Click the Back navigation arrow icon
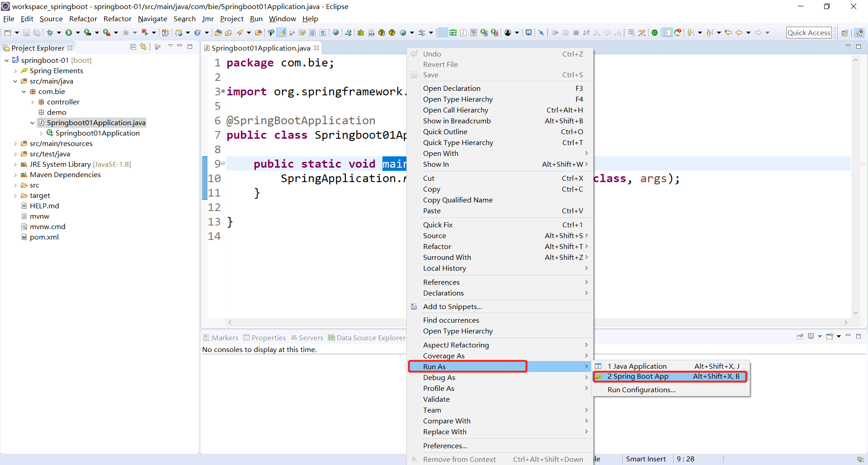The height and width of the screenshot is (465, 868). click(x=739, y=33)
